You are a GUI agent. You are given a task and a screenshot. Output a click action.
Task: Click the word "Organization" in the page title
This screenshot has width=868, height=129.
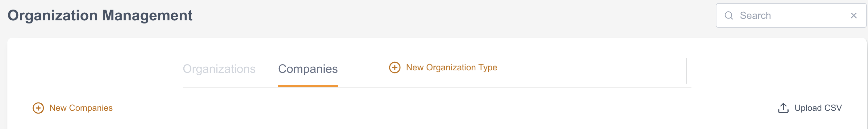click(x=52, y=15)
